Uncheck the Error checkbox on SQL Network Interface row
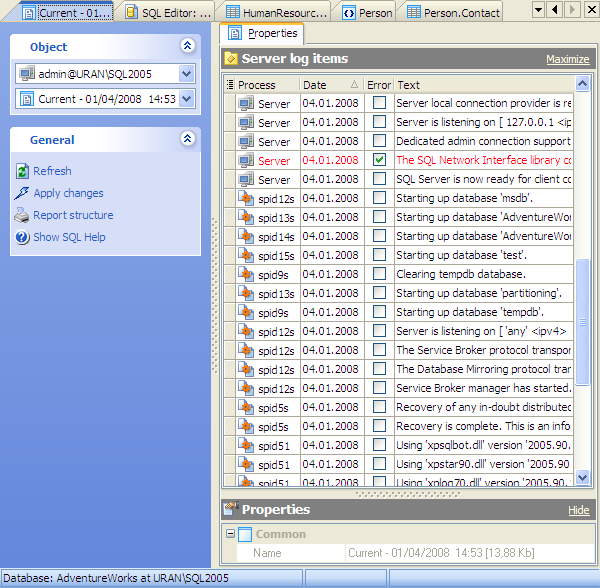This screenshot has width=600, height=588. [379, 160]
